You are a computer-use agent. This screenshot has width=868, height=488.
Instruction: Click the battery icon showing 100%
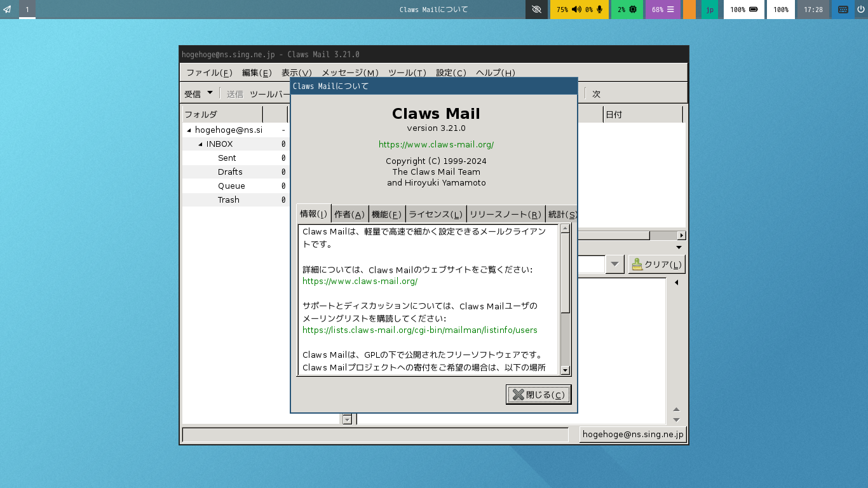click(x=754, y=10)
